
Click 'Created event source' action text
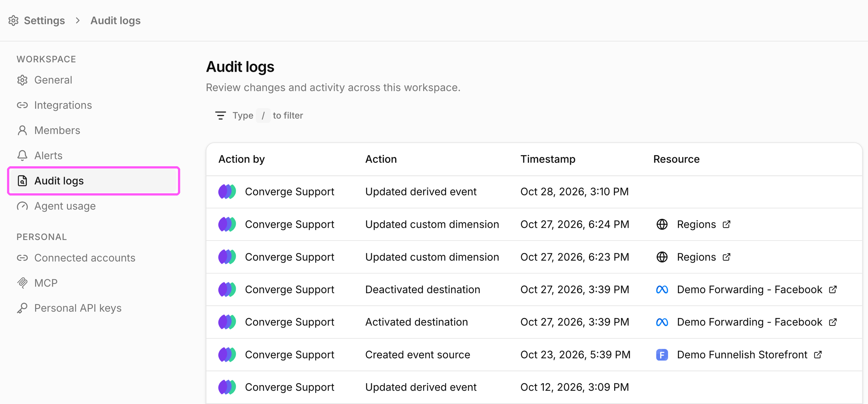coord(418,355)
